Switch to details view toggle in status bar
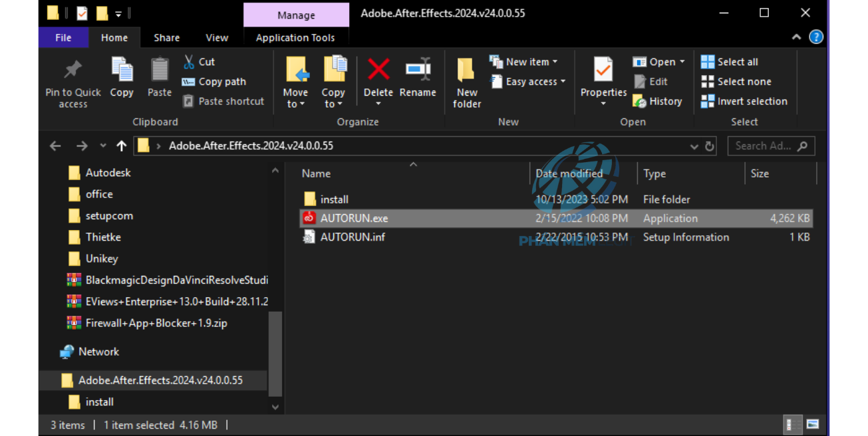 tap(793, 425)
